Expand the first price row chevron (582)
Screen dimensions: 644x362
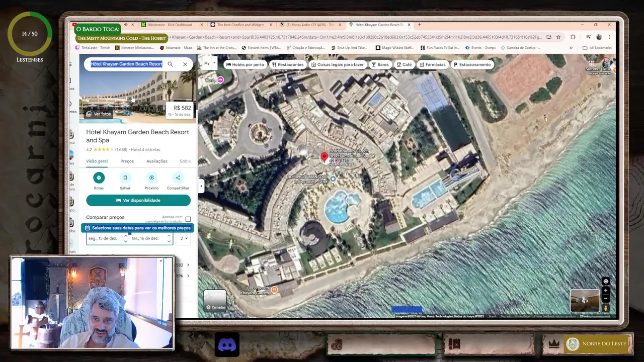188,265
